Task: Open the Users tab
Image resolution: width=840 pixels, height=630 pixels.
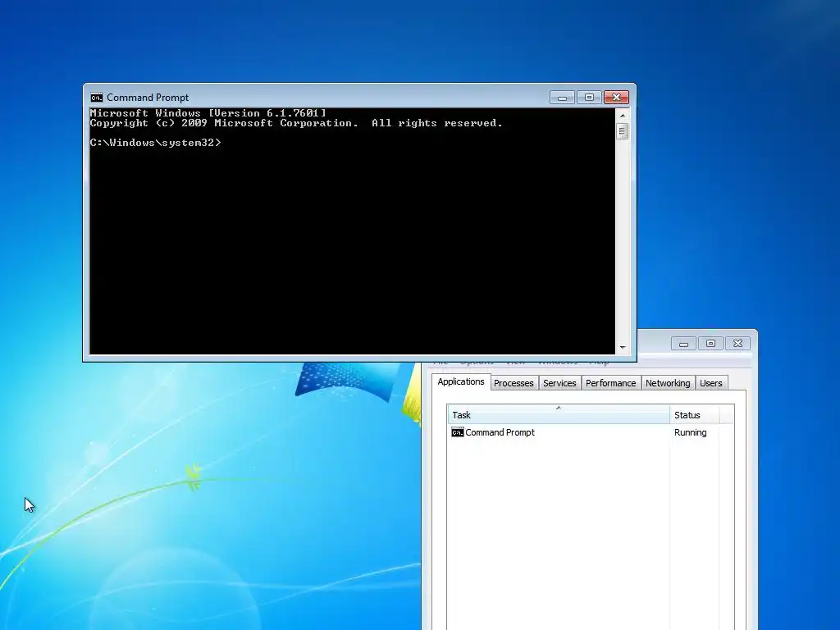Action: tap(711, 383)
